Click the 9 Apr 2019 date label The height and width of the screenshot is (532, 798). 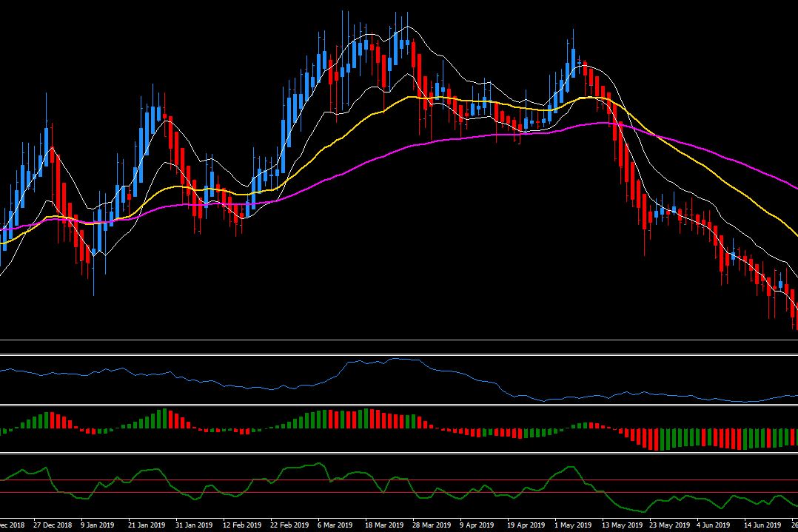[477, 525]
